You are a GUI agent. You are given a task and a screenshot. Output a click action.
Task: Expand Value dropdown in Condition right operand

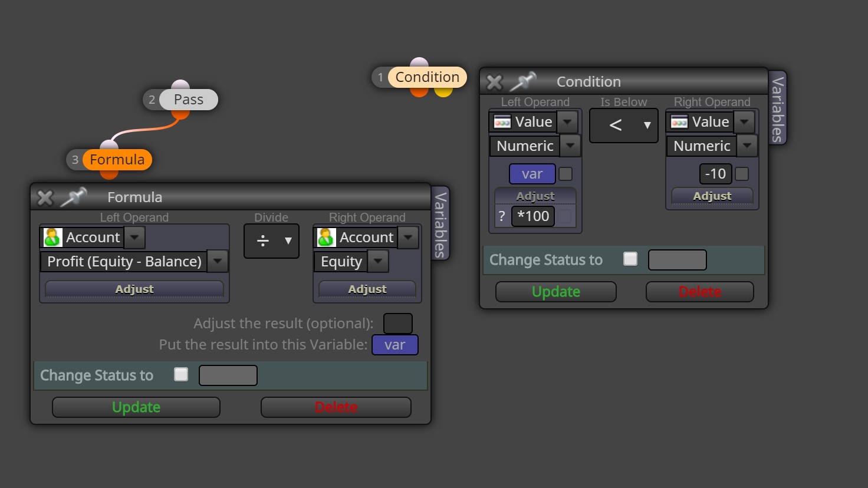[x=744, y=122]
